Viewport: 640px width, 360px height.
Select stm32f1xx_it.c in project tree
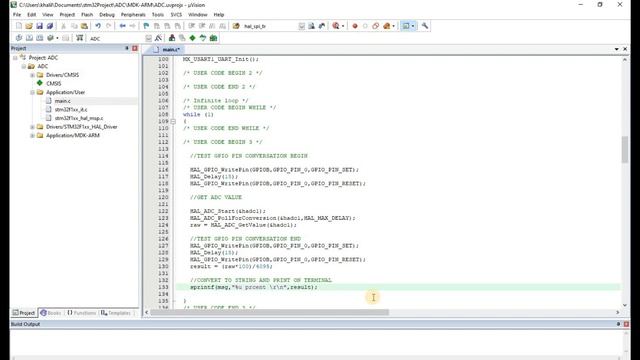point(71,109)
